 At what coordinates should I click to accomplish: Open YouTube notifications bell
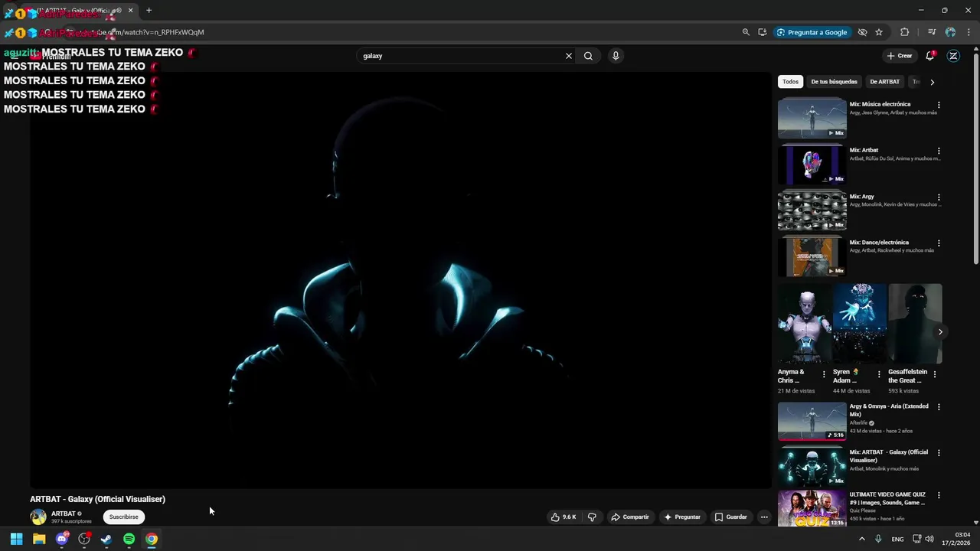[x=930, y=56]
